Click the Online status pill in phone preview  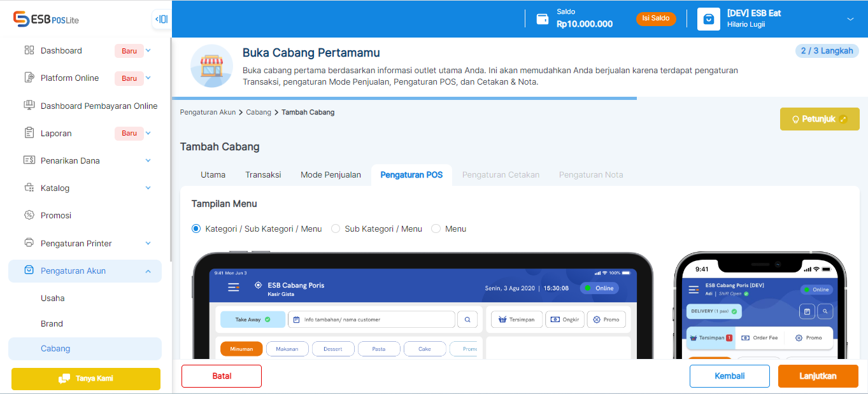click(x=816, y=290)
